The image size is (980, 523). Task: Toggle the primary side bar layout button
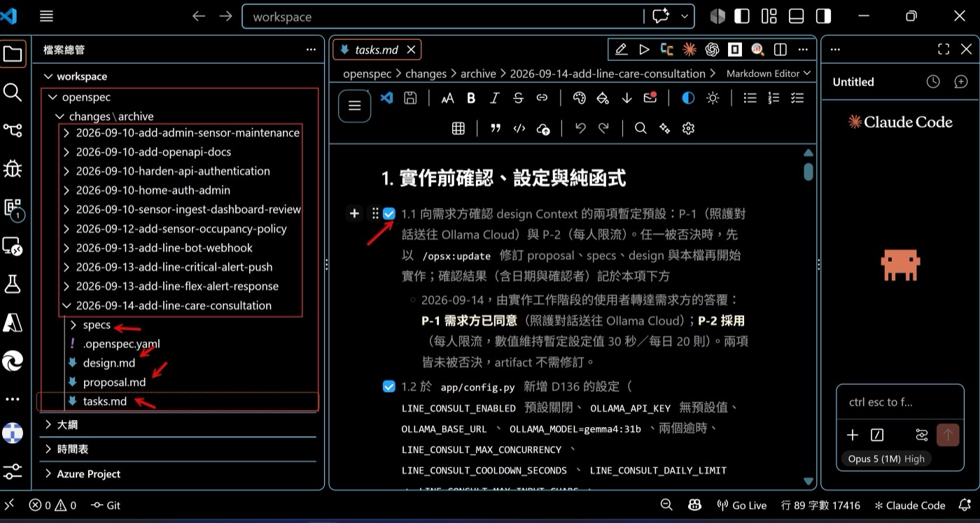(741, 16)
